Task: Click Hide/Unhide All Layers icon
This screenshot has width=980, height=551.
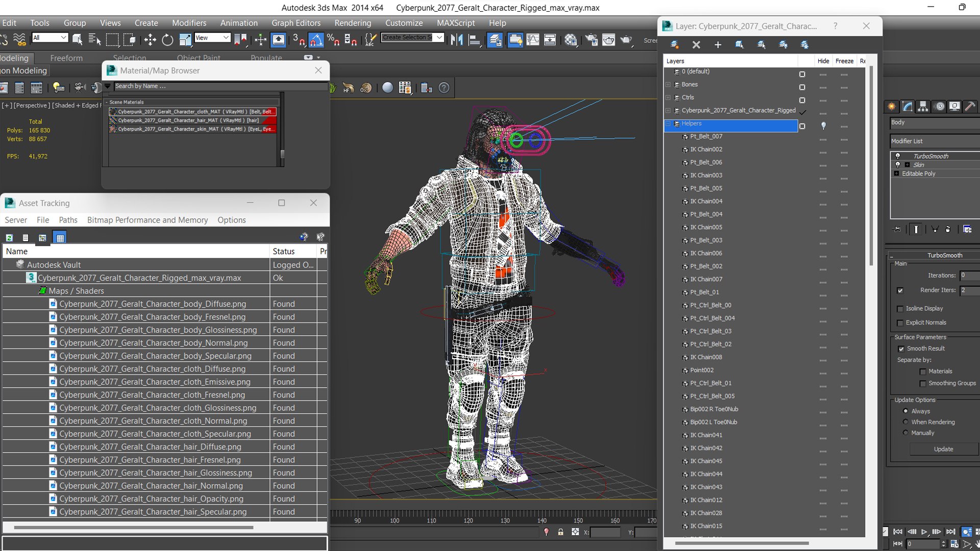Action: click(x=783, y=45)
